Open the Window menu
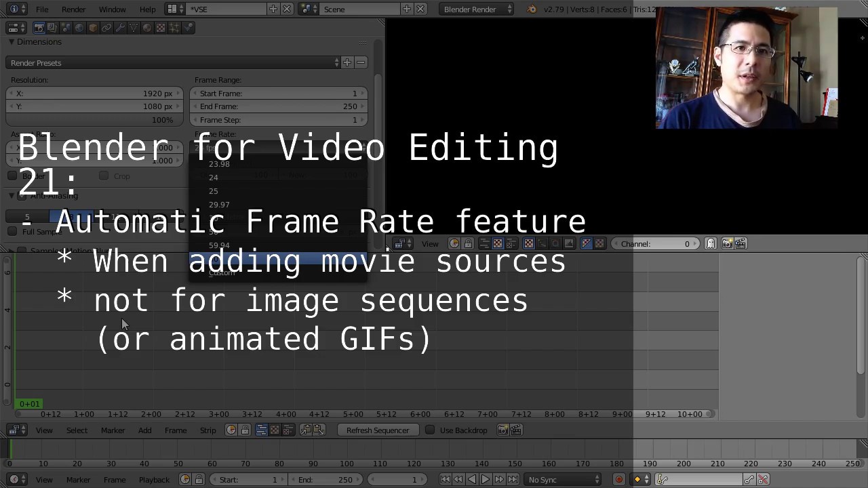Viewport: 868px width, 488px height. (113, 9)
